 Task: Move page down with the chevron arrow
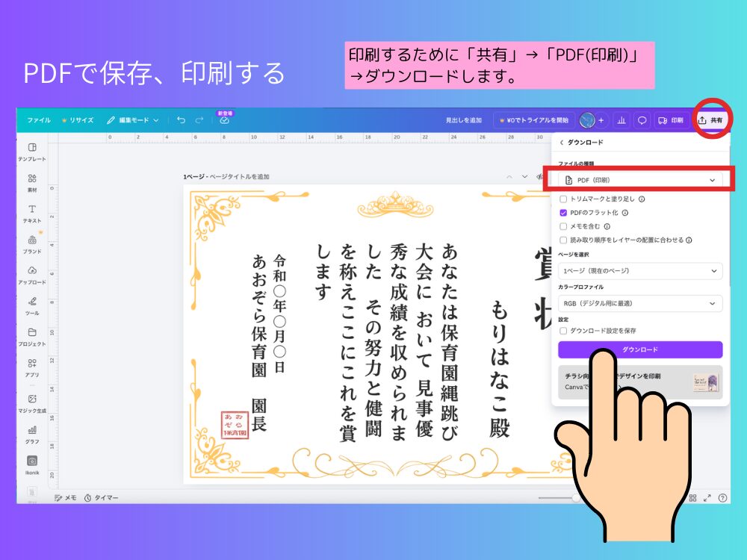[524, 177]
